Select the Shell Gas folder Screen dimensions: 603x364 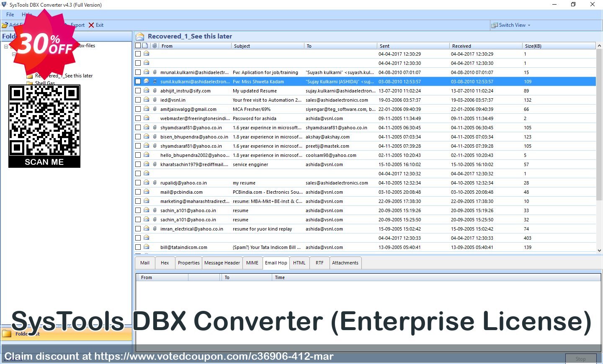coord(45,83)
